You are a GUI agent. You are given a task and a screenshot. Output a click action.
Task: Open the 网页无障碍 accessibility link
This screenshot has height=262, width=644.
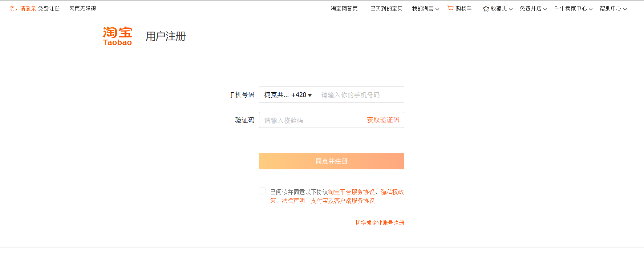82,9
